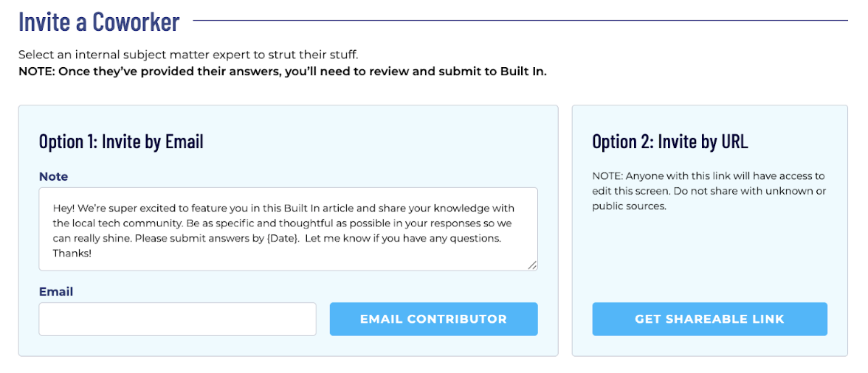The height and width of the screenshot is (373, 868).
Task: Click the "Option 2: Invite by URL" heading
Action: 670,142
